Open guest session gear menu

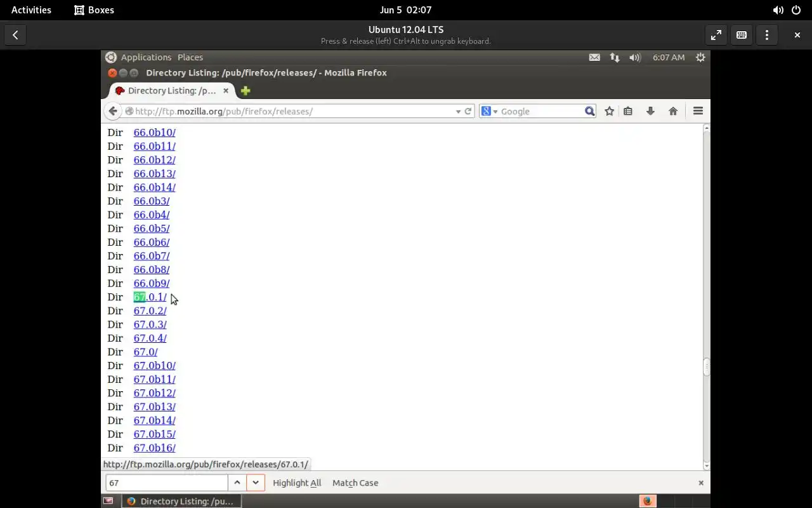pos(700,57)
